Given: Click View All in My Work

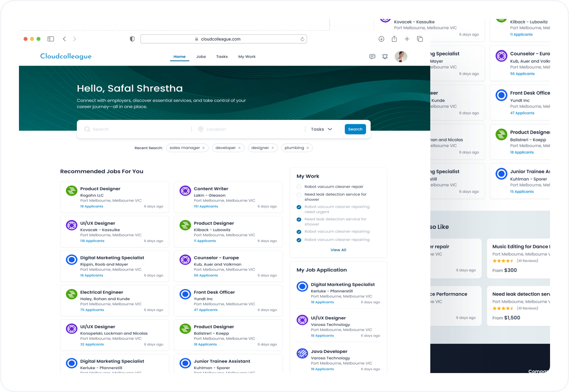Looking at the screenshot, I should (338, 250).
